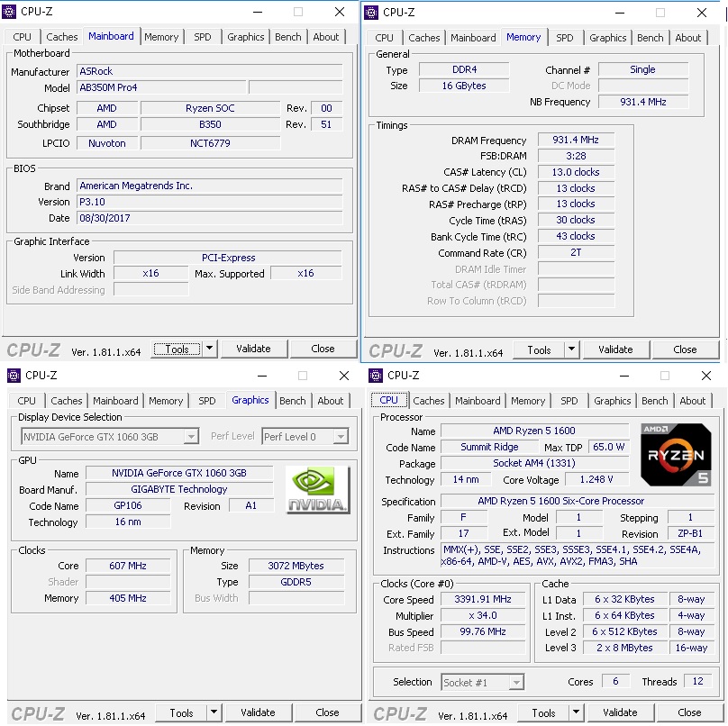Click the AMD Ryzen 5 1600 name value
The width and height of the screenshot is (728, 726).
[534, 431]
